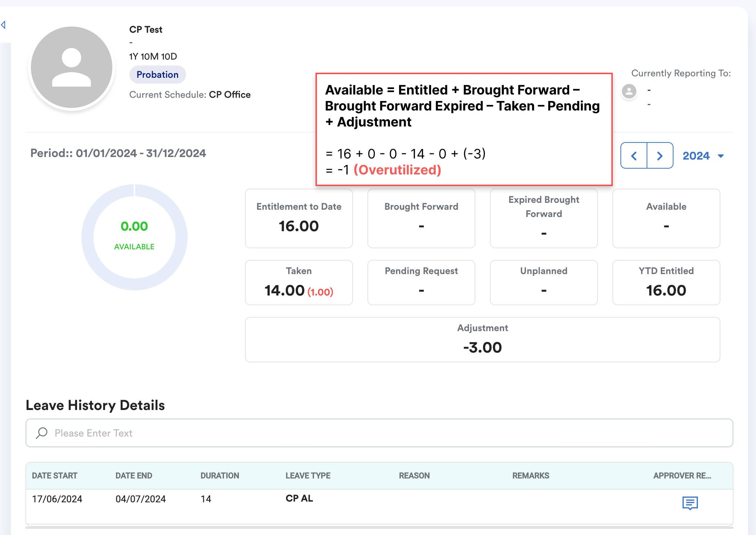Click the approver remarks comment icon
The height and width of the screenshot is (535, 756).
click(x=690, y=503)
